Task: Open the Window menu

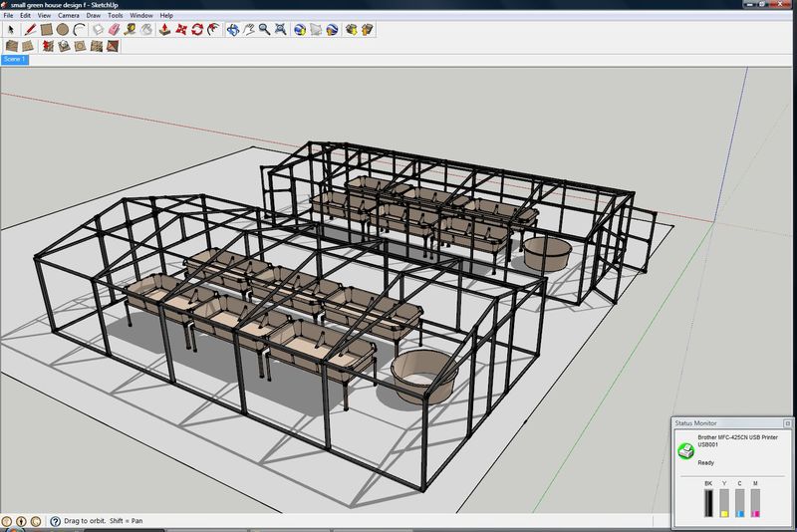Action: pyautogui.click(x=141, y=16)
